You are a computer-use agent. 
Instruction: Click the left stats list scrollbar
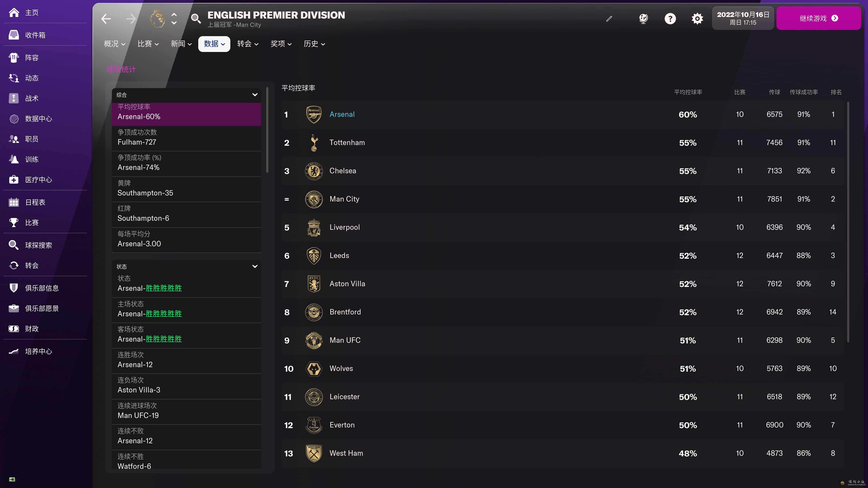tap(267, 130)
